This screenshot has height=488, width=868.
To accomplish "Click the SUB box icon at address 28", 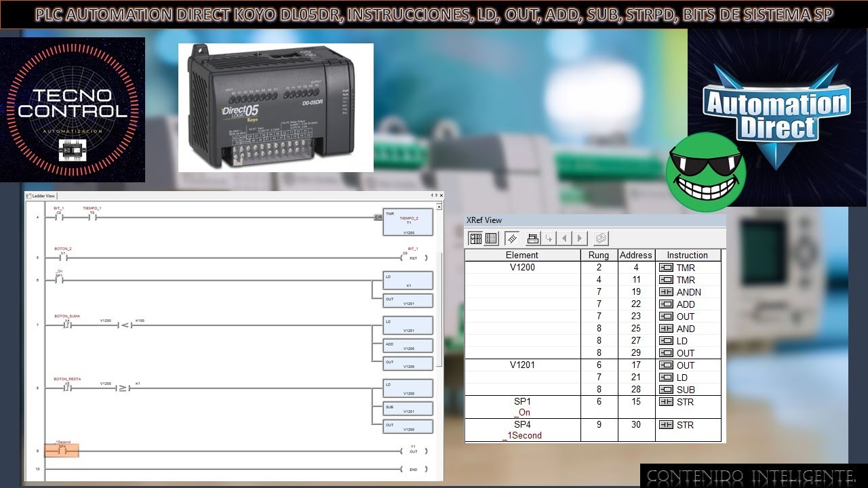I will coord(666,390).
